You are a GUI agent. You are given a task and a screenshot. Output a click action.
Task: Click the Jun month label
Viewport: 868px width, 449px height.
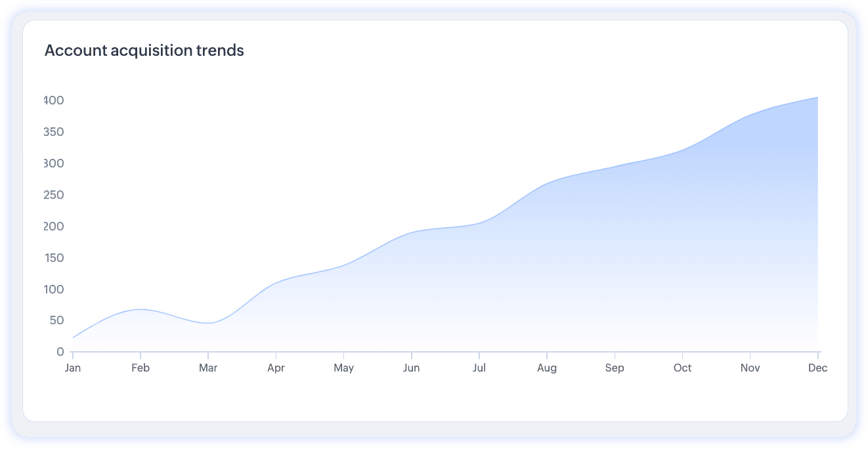tap(411, 368)
